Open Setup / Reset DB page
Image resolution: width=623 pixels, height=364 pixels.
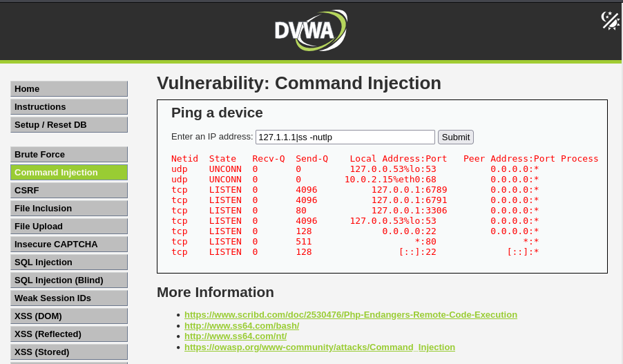pyautogui.click(x=69, y=125)
